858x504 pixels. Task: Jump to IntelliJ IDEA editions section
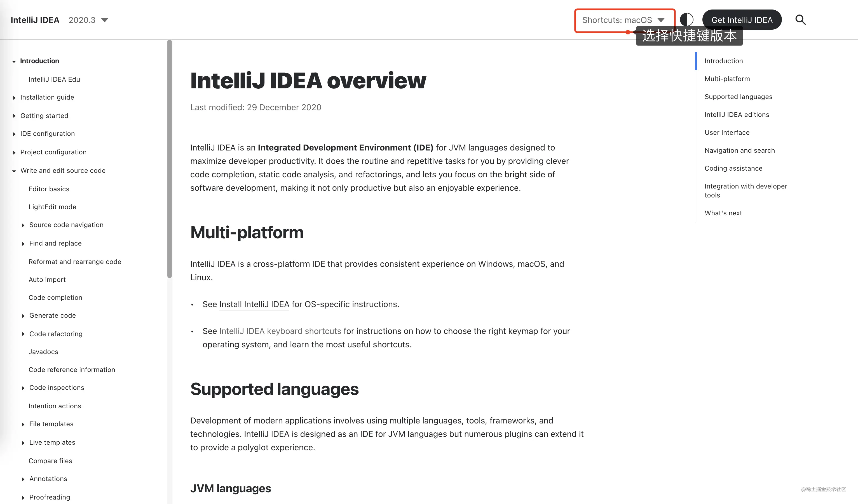[737, 115]
